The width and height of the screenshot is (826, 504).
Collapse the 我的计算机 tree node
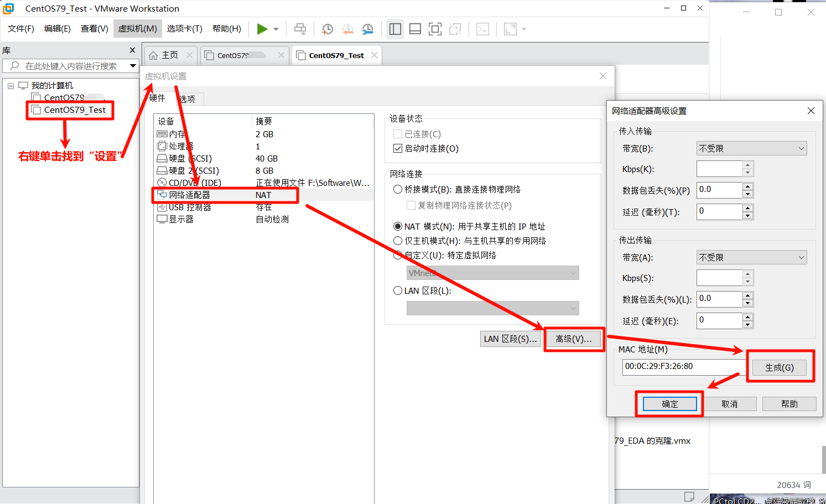click(x=11, y=86)
